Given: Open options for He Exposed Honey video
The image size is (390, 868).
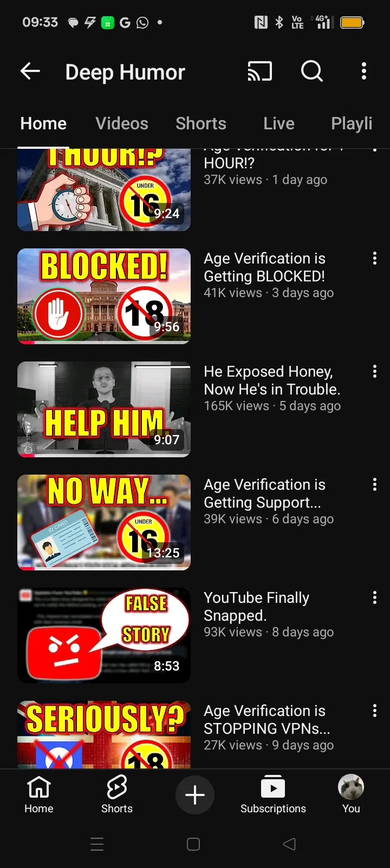Looking at the screenshot, I should [374, 371].
